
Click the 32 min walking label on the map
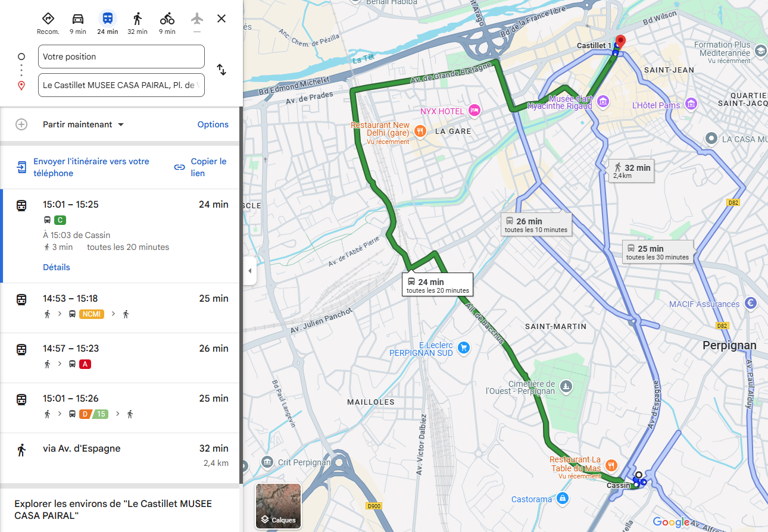tap(632, 171)
